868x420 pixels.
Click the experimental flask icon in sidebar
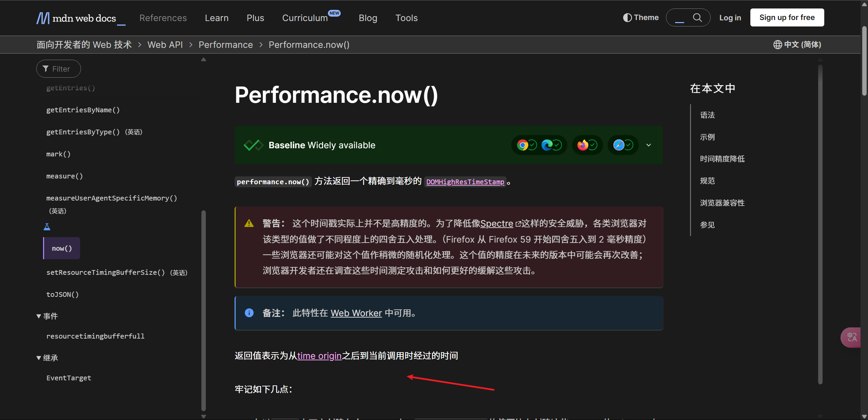pyautogui.click(x=47, y=227)
